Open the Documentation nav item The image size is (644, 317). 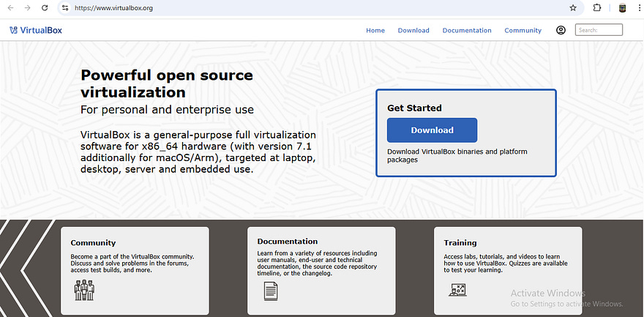tap(467, 31)
